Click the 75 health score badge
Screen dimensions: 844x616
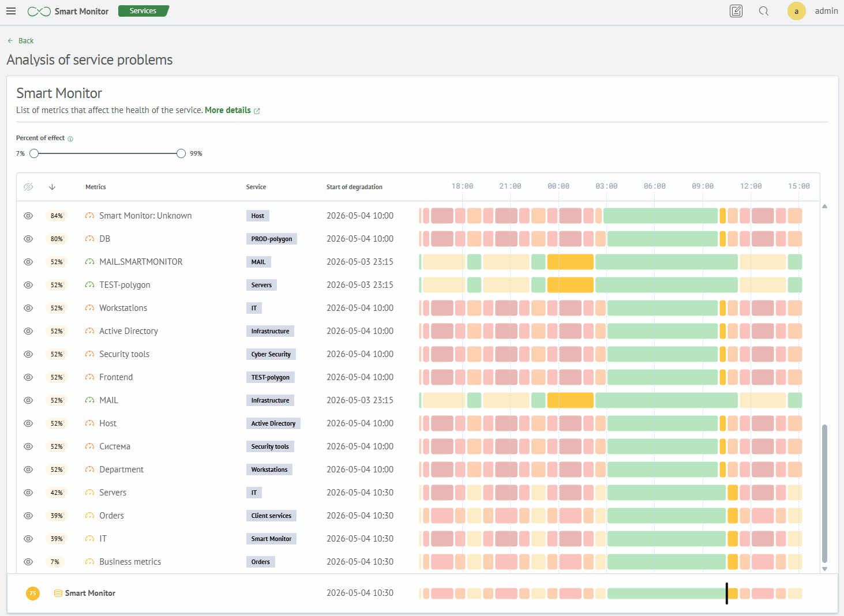33,593
